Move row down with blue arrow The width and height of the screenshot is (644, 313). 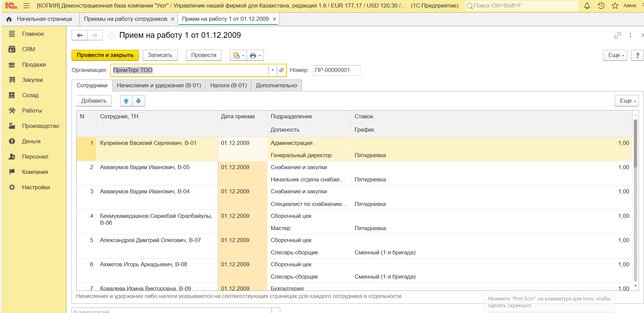point(139,101)
